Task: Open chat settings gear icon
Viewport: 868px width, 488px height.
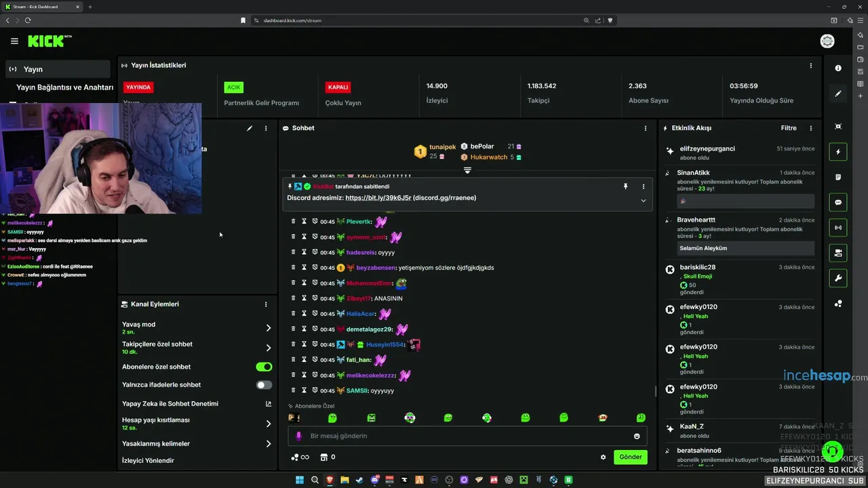Action: click(x=603, y=457)
